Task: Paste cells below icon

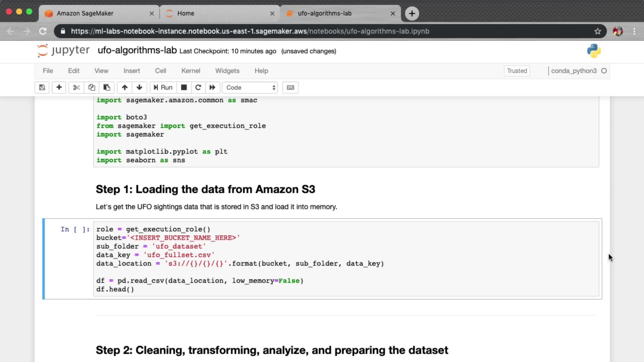Action: [x=107, y=87]
